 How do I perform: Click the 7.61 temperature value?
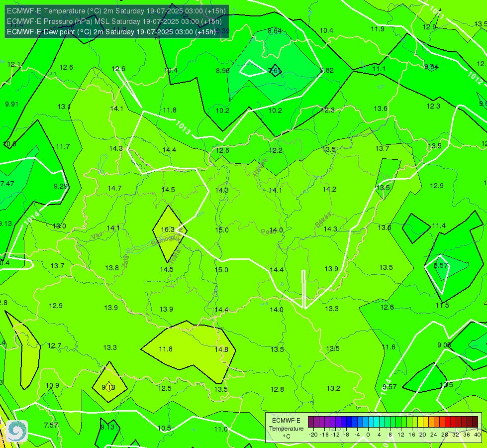[x=275, y=70]
